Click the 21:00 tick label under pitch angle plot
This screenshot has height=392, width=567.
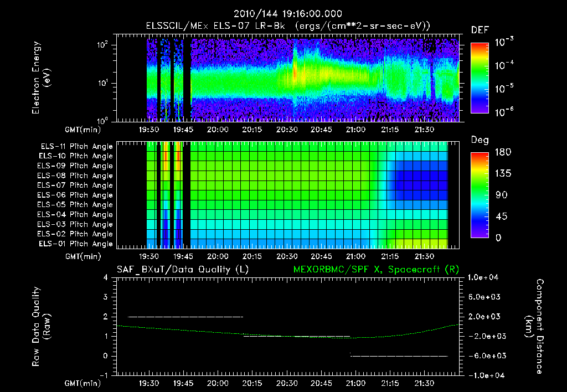click(x=355, y=256)
